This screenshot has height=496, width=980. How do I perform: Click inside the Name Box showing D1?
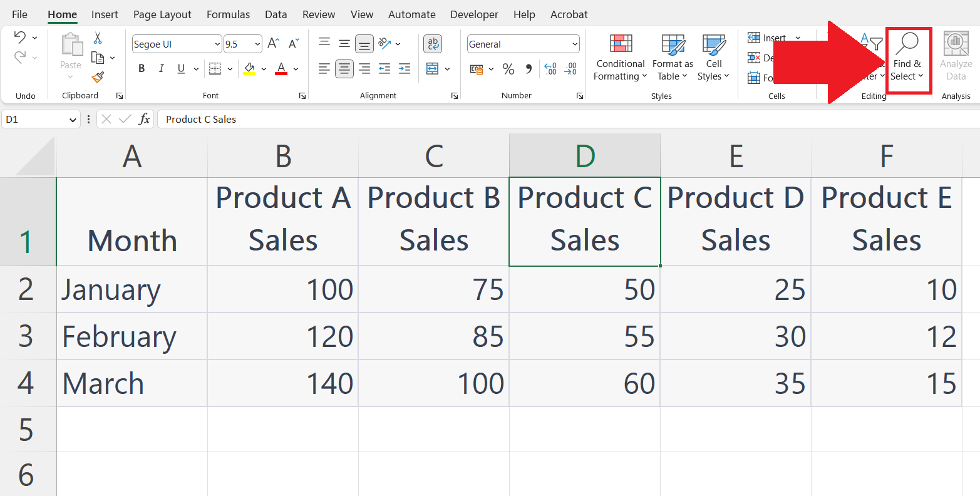pyautogui.click(x=34, y=119)
